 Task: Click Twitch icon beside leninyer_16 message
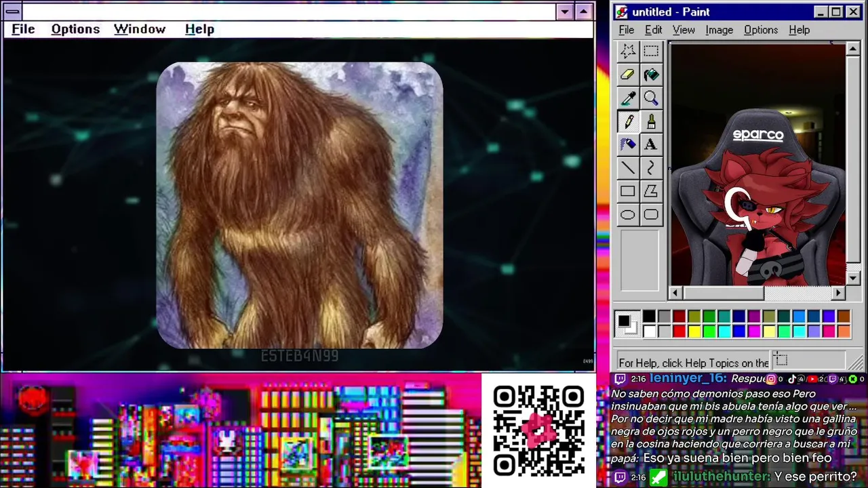(620, 379)
